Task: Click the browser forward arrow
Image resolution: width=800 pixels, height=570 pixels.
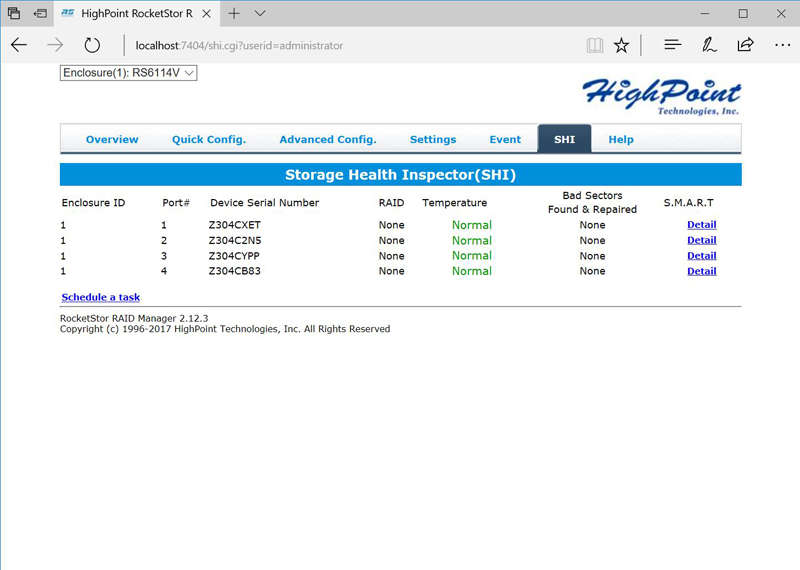Action: click(x=55, y=45)
